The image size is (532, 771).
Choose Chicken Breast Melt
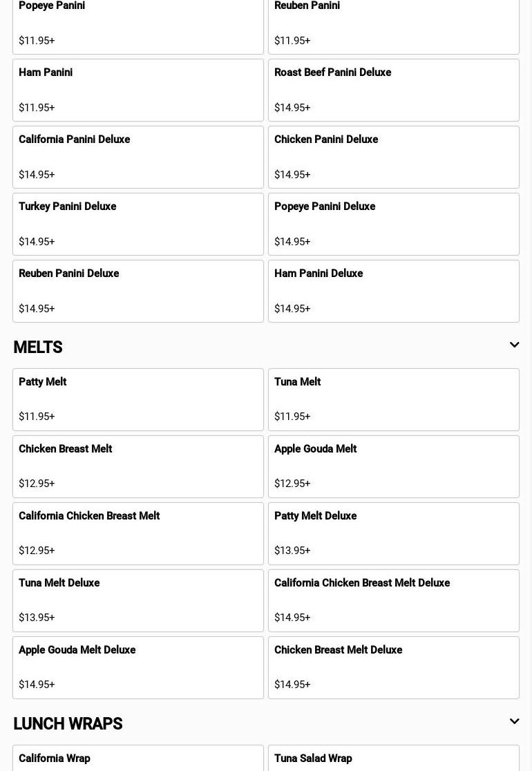point(138,466)
